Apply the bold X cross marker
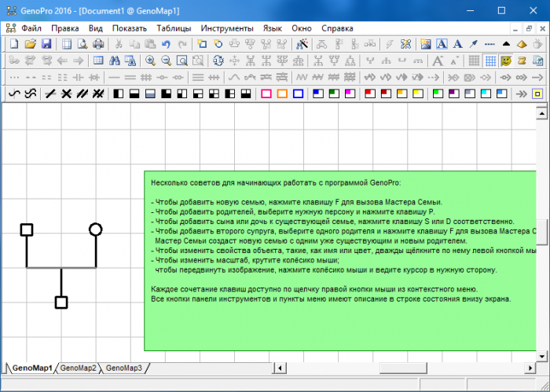This screenshot has height=392, width=550. tap(66, 93)
